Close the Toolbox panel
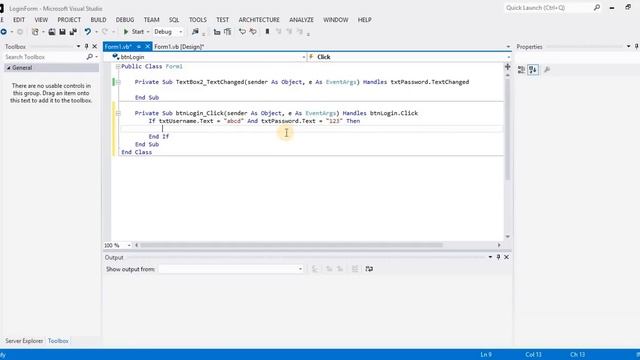Image resolution: width=640 pixels, height=360 pixels. pos(95,46)
